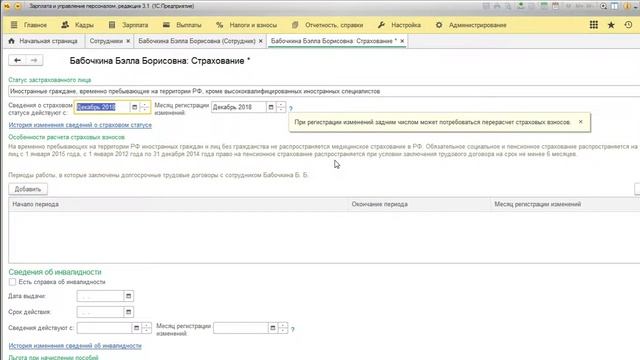
Task: Click the Срок действия input field
Action: (100, 312)
